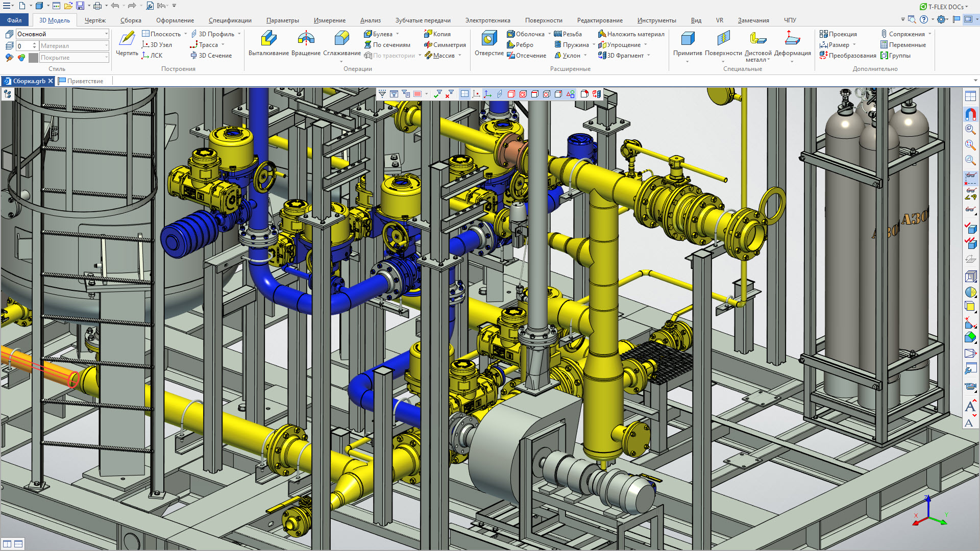
Task: Click the Чертить sketch tool
Action: click(x=127, y=43)
